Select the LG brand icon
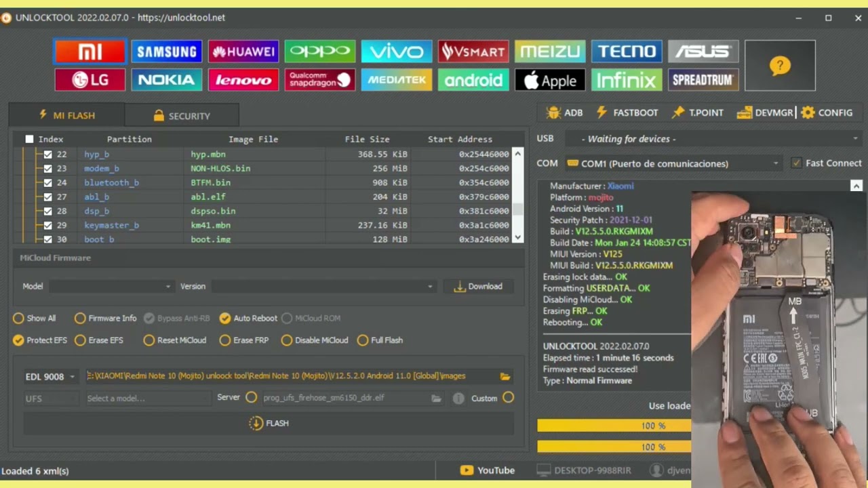The width and height of the screenshot is (868, 488). (90, 80)
